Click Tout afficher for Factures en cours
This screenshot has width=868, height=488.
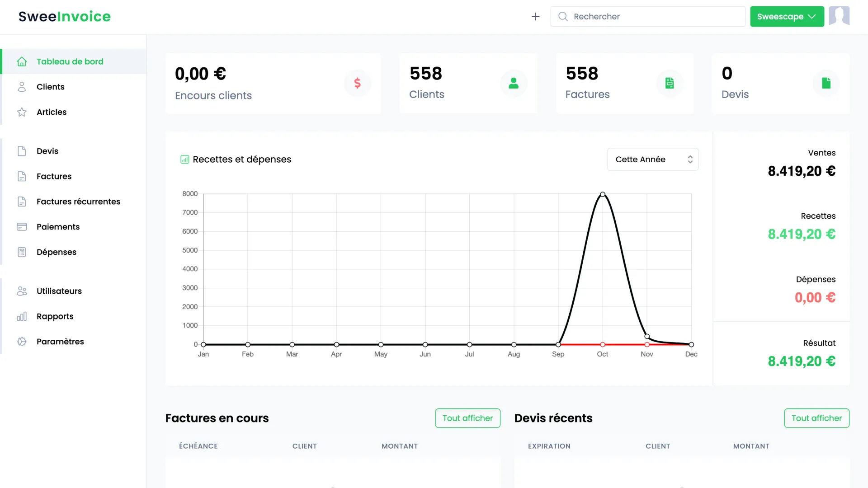click(x=467, y=418)
